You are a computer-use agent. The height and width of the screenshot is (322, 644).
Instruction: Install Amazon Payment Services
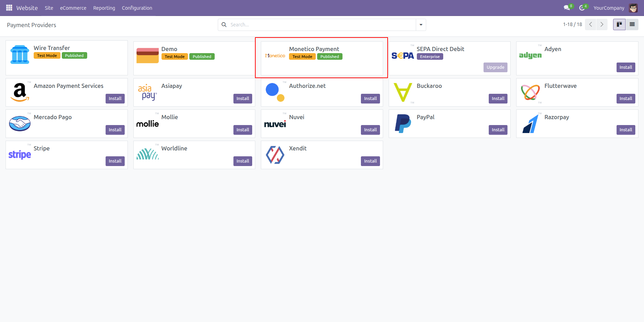115,99
